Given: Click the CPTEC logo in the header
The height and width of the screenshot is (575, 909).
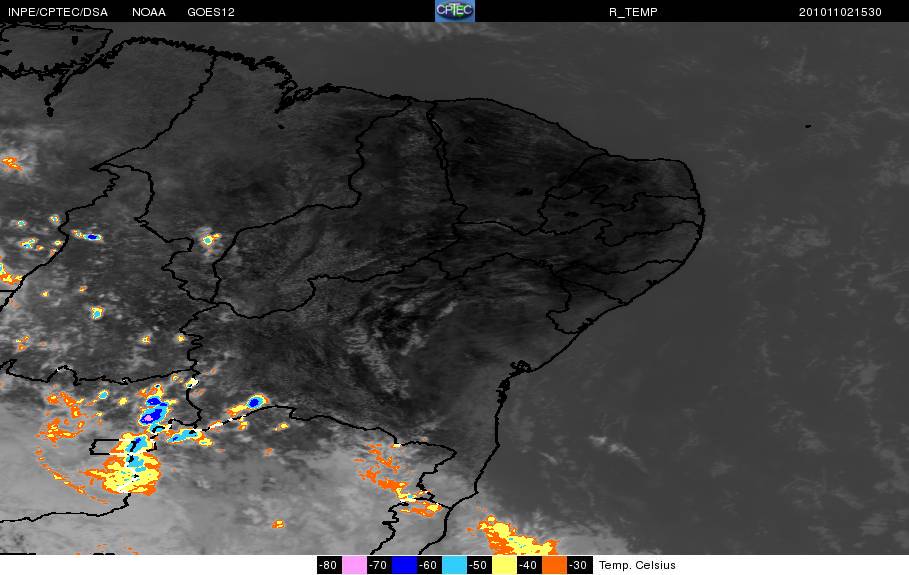Looking at the screenshot, I should [454, 11].
